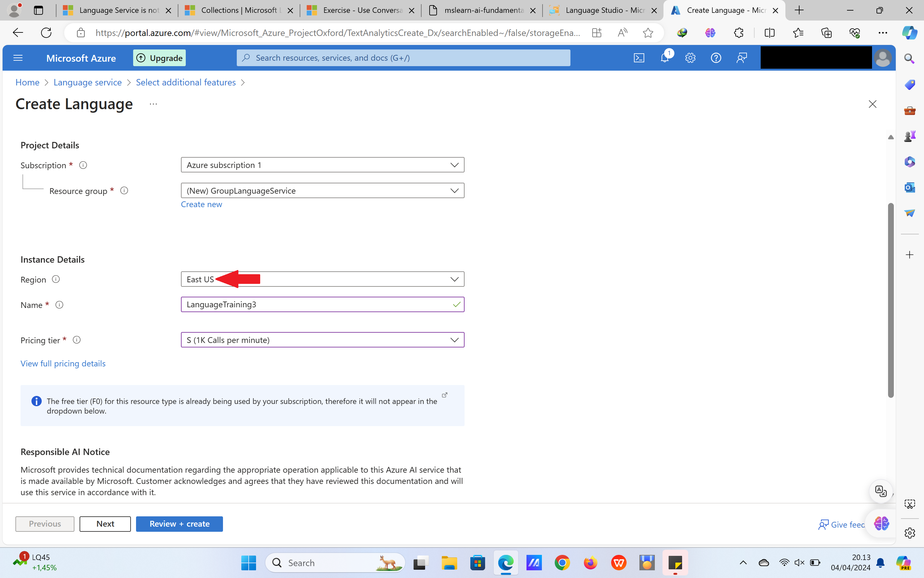
Task: Add this page to favorites star
Action: pyautogui.click(x=647, y=33)
